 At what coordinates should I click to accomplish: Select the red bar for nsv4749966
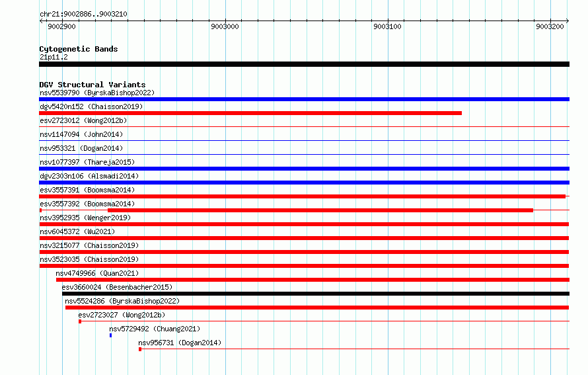(x=312, y=280)
